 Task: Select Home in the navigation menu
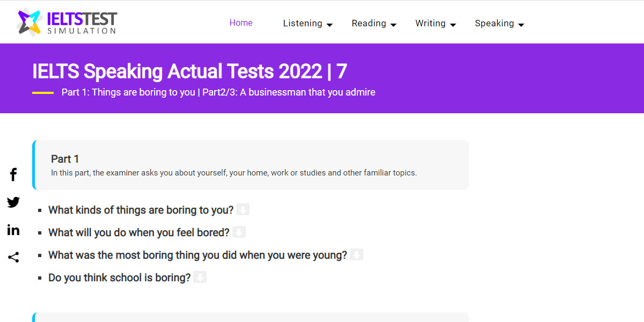point(241,23)
